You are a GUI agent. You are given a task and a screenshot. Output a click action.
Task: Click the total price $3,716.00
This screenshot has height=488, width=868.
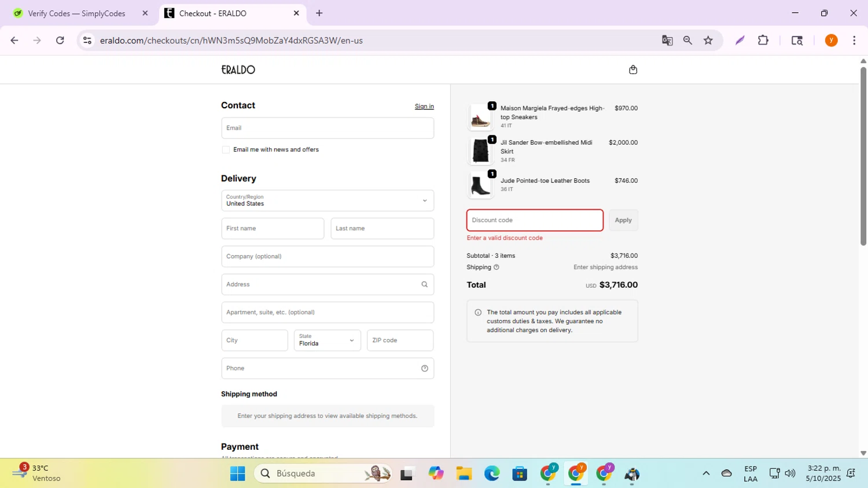(x=619, y=285)
